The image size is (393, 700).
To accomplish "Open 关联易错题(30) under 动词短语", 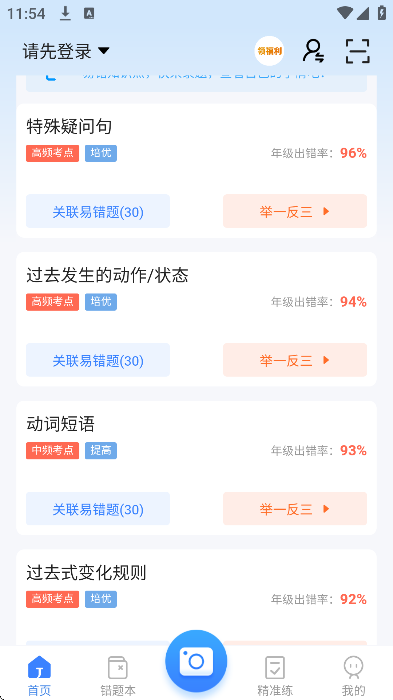I will (x=98, y=508).
